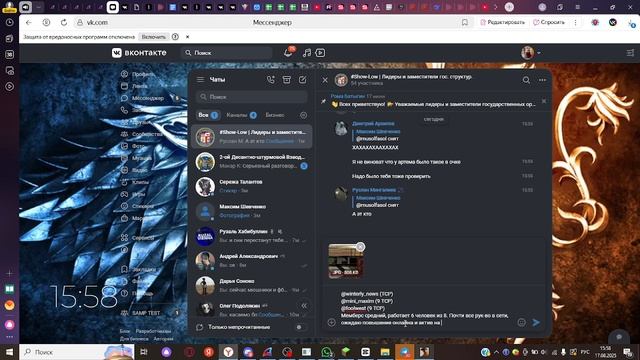Open Руслан Мингалиев sender profile link
The width and height of the screenshot is (640, 360).
coord(374,190)
